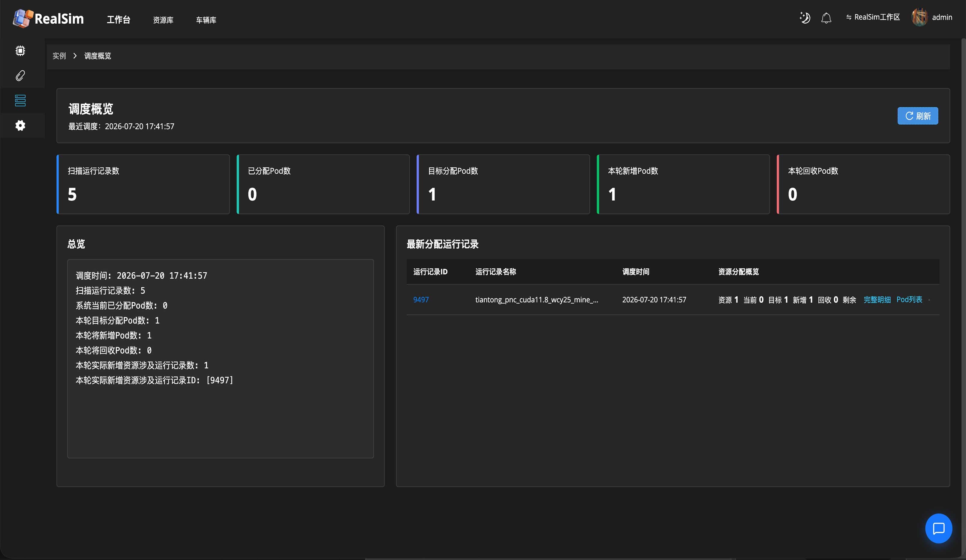Go to 资源库 menu
This screenshot has height=560, width=966.
pos(163,20)
